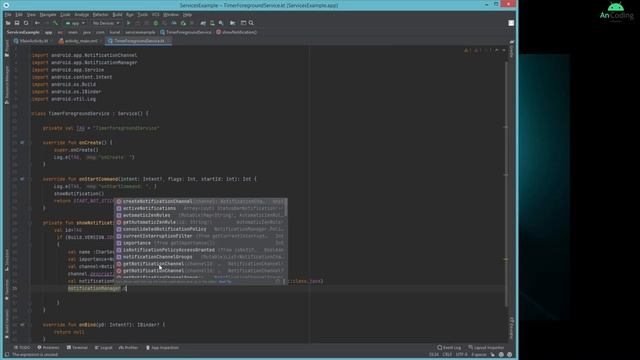Click the TimerForegroundService breadcrumb item
Screen dimensions: 640x360
[186, 32]
